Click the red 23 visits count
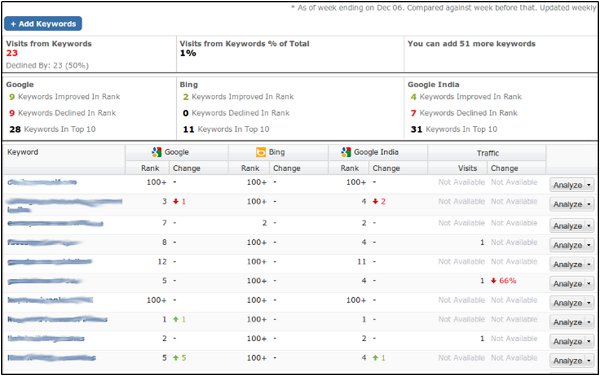 (12, 53)
